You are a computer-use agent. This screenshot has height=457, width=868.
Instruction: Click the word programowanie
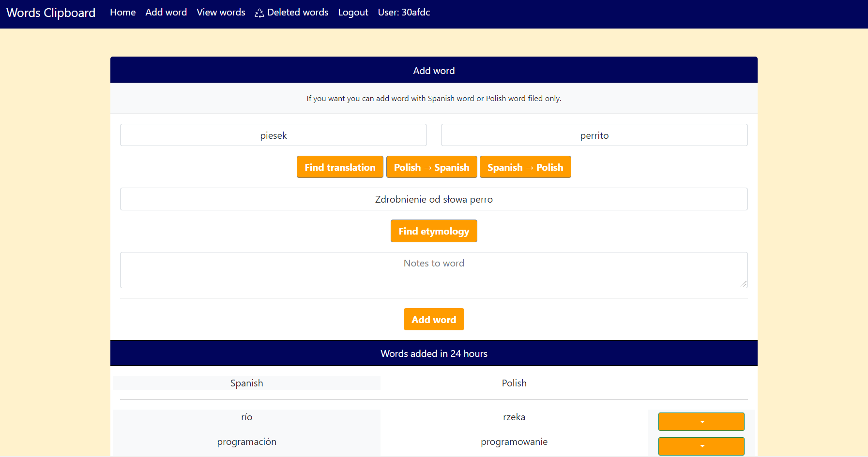(x=514, y=442)
